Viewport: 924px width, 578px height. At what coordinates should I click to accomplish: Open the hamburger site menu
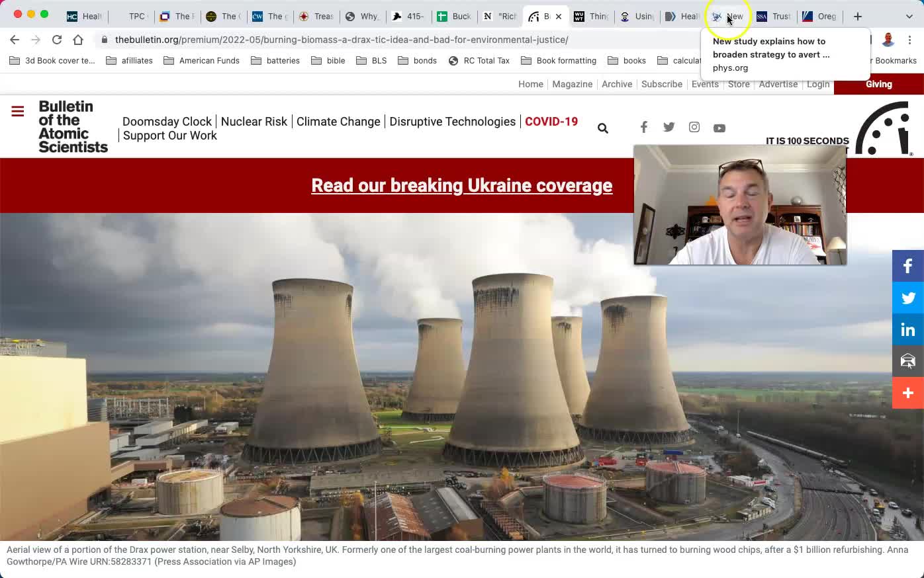(x=18, y=111)
